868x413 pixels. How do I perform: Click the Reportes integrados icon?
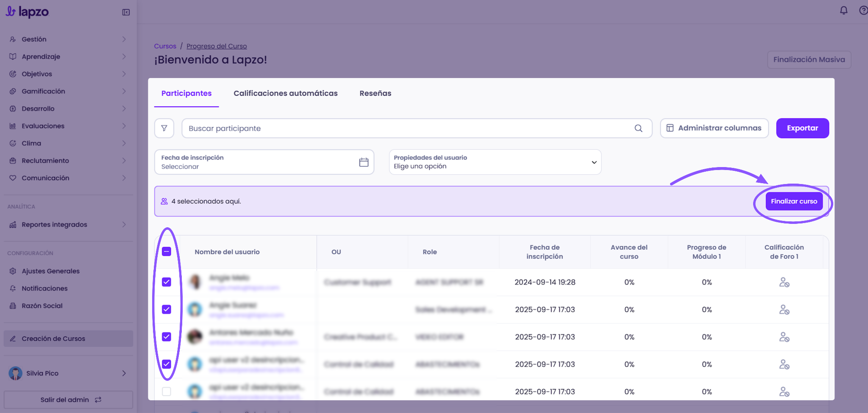coord(13,225)
